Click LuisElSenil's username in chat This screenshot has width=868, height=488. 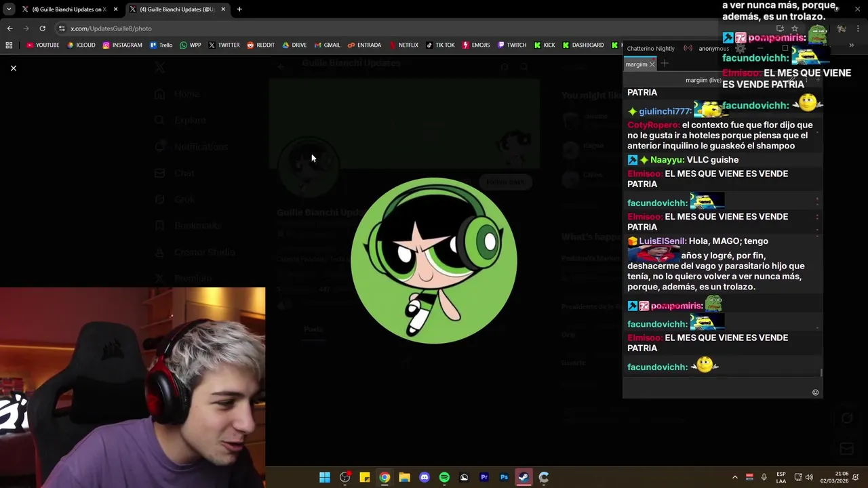coord(662,241)
